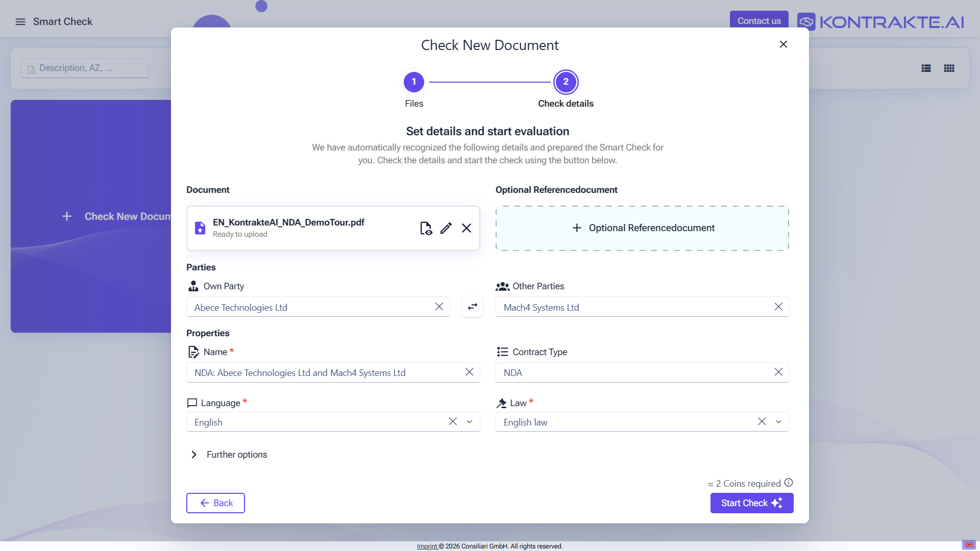
Task: Clear the Name field
Action: (470, 372)
